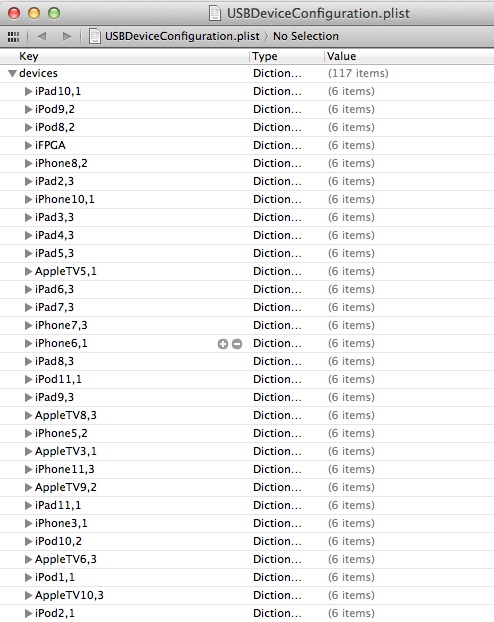Expand the AppleTV5,1 entry
The height and width of the screenshot is (622, 494).
[28, 271]
